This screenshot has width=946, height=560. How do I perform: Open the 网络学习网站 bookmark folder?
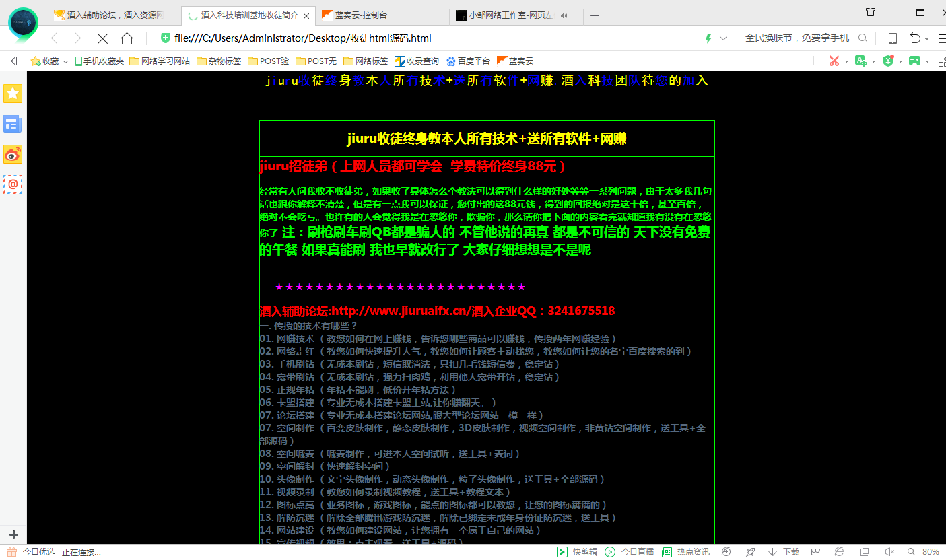click(159, 61)
